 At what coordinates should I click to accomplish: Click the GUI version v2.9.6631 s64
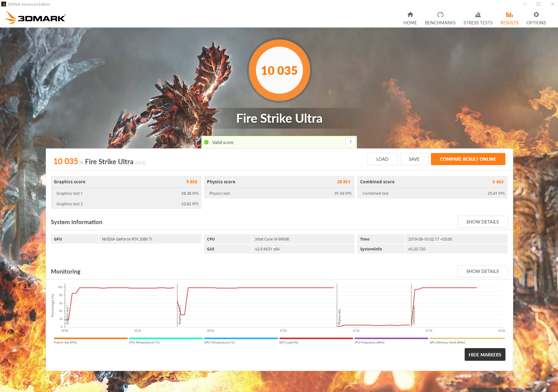click(x=267, y=249)
